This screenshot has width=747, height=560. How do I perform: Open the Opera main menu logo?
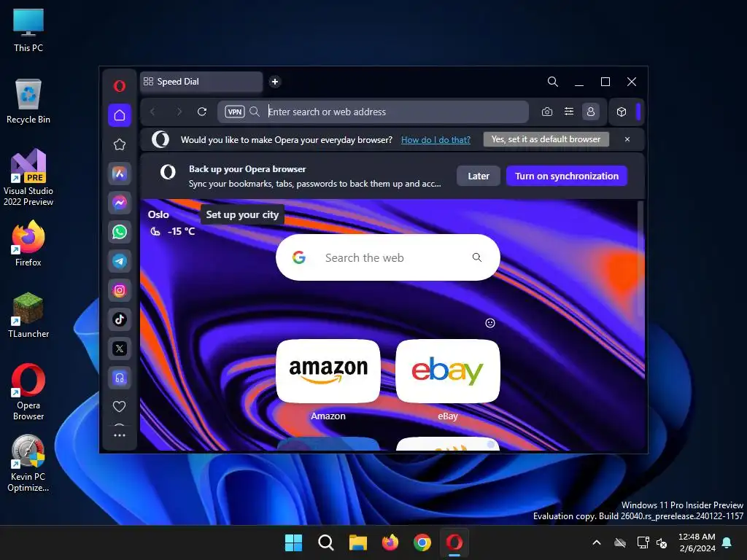pos(120,86)
